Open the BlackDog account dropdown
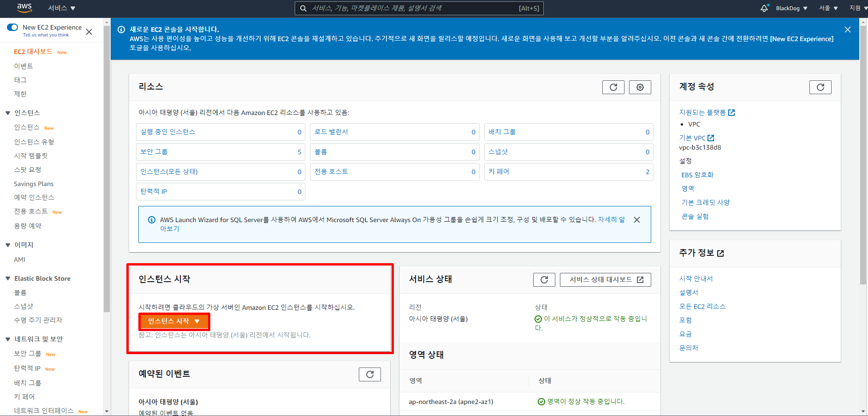The height and width of the screenshot is (416, 868). point(791,8)
